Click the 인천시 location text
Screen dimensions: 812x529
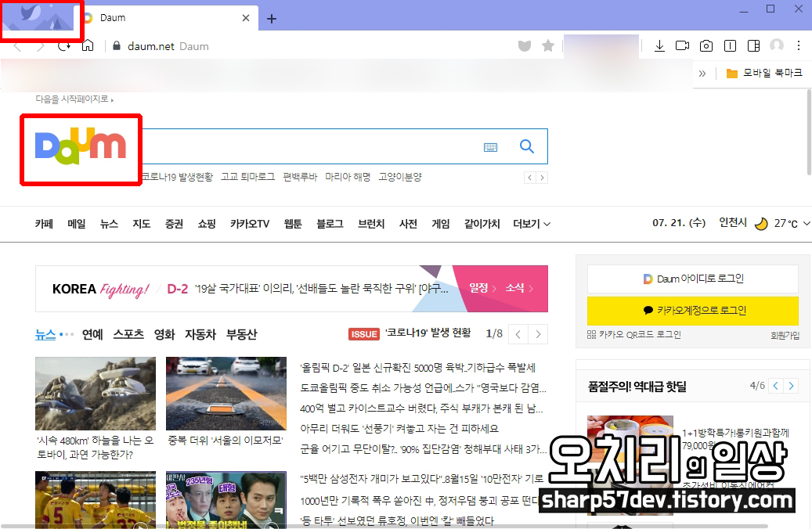click(733, 222)
